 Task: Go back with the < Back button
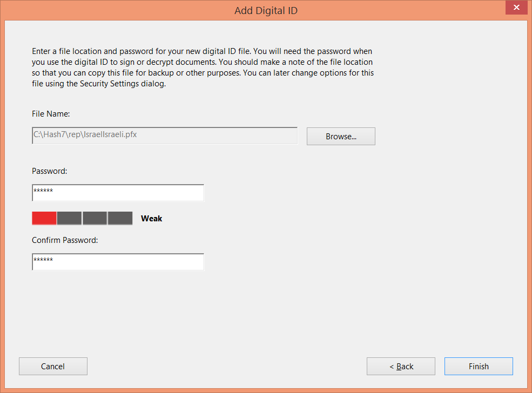click(401, 366)
